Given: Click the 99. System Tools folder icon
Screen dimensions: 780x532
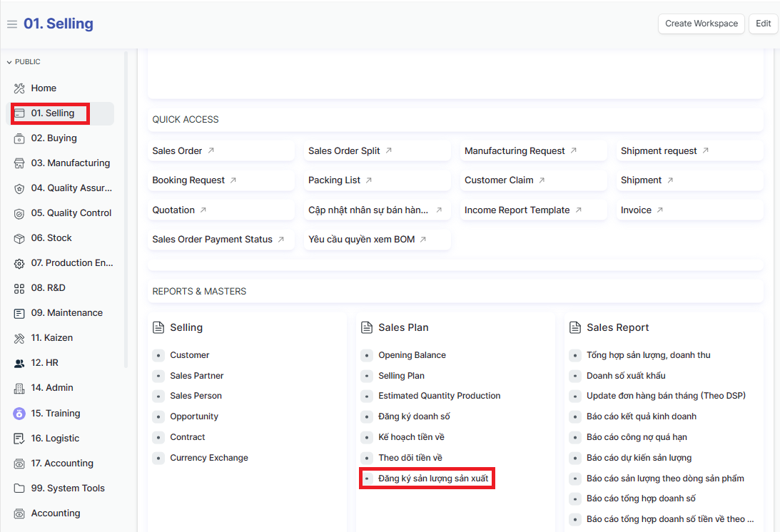Looking at the screenshot, I should (19, 488).
